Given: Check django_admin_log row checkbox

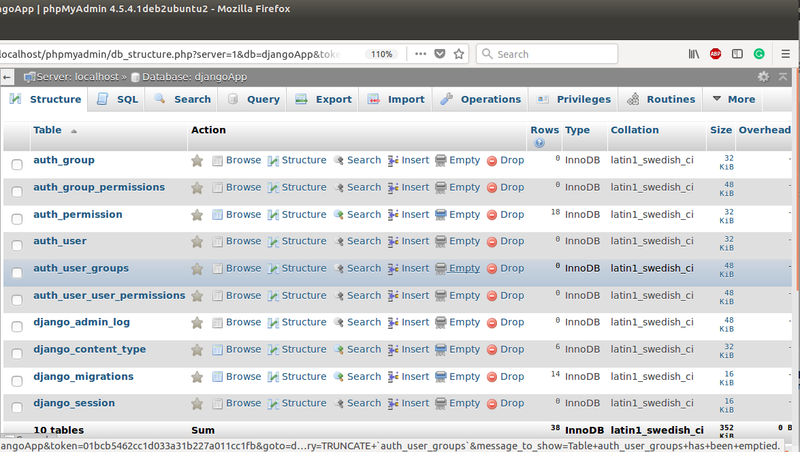Looking at the screenshot, I should (17, 327).
